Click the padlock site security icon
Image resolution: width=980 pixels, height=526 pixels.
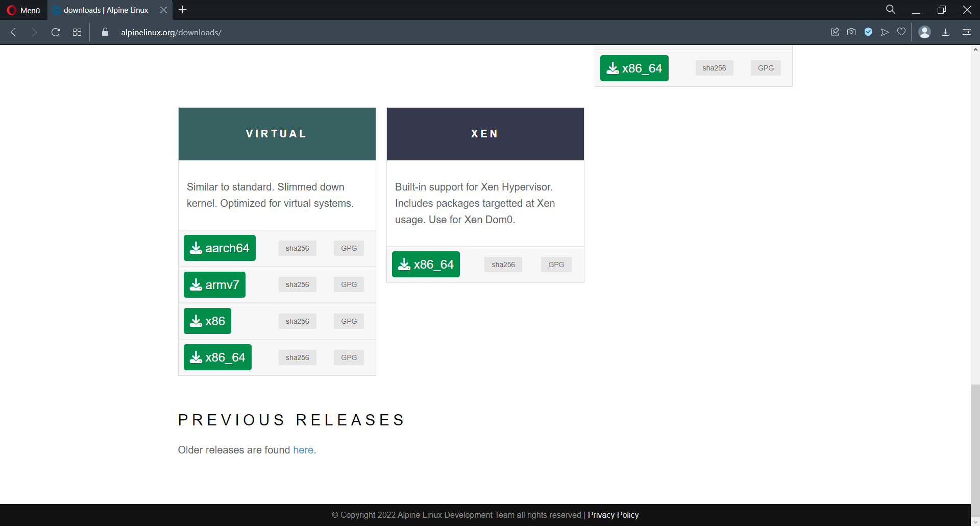[x=105, y=32]
